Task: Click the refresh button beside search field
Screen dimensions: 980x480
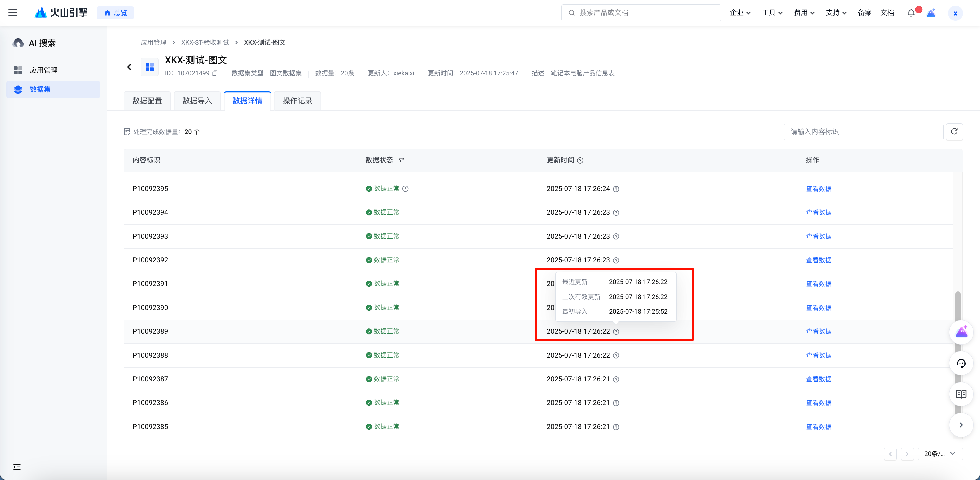Action: click(954, 132)
